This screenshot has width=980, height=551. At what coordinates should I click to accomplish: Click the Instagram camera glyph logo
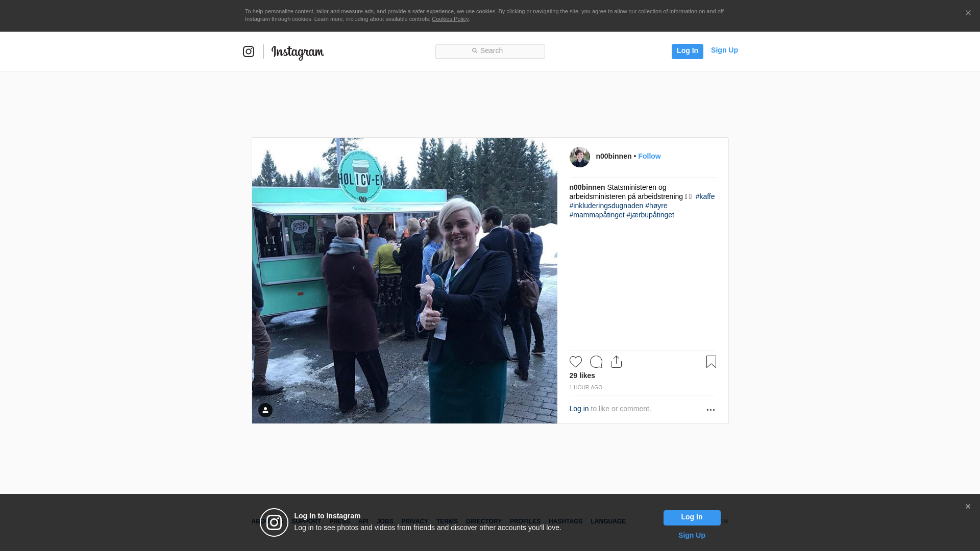coord(249,52)
